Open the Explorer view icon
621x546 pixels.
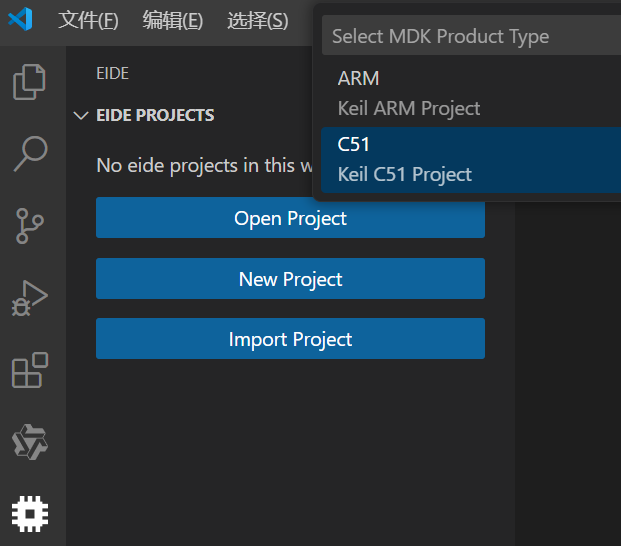point(30,82)
